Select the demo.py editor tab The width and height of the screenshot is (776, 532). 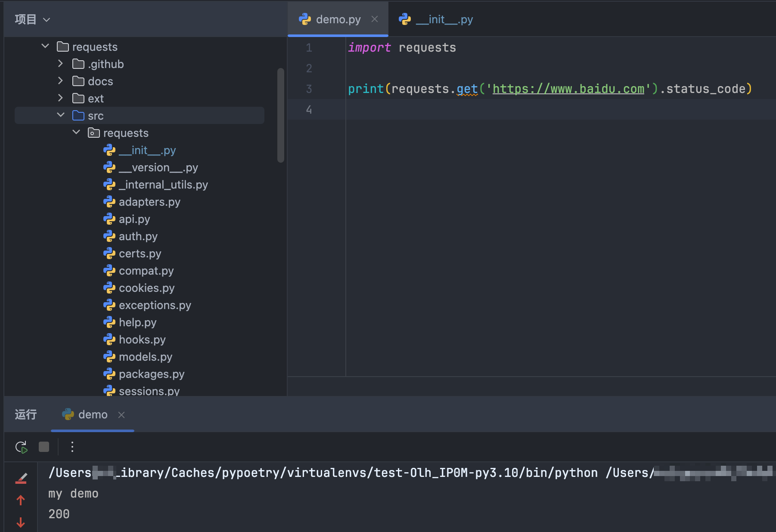338,19
